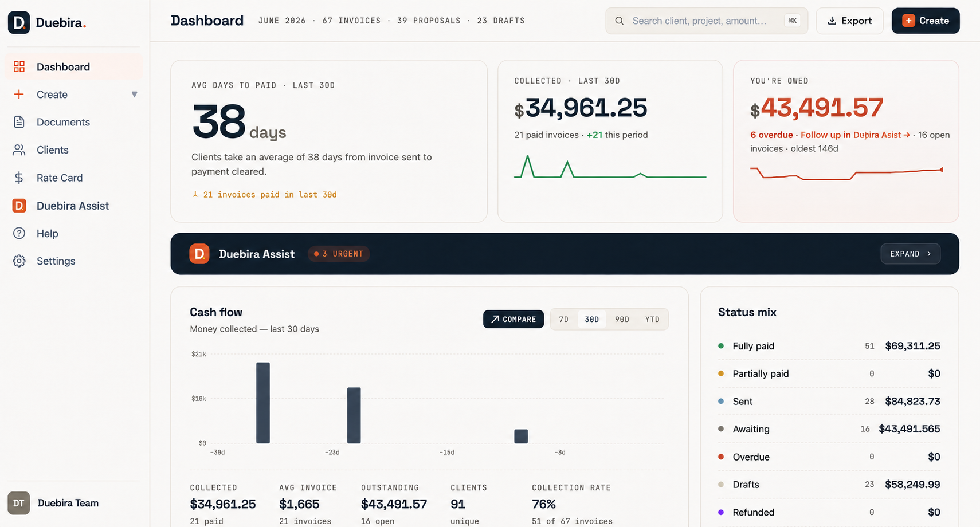Click the Documents file icon
980x527 pixels.
click(x=19, y=122)
